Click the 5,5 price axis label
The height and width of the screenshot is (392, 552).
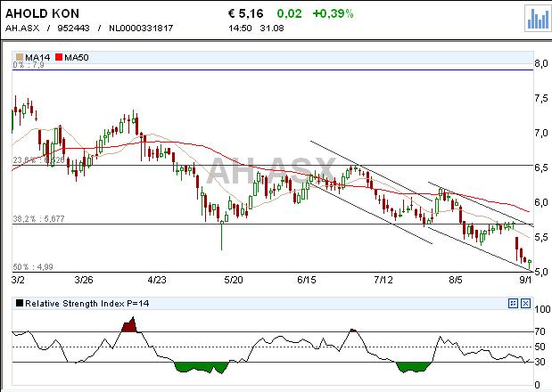point(541,237)
